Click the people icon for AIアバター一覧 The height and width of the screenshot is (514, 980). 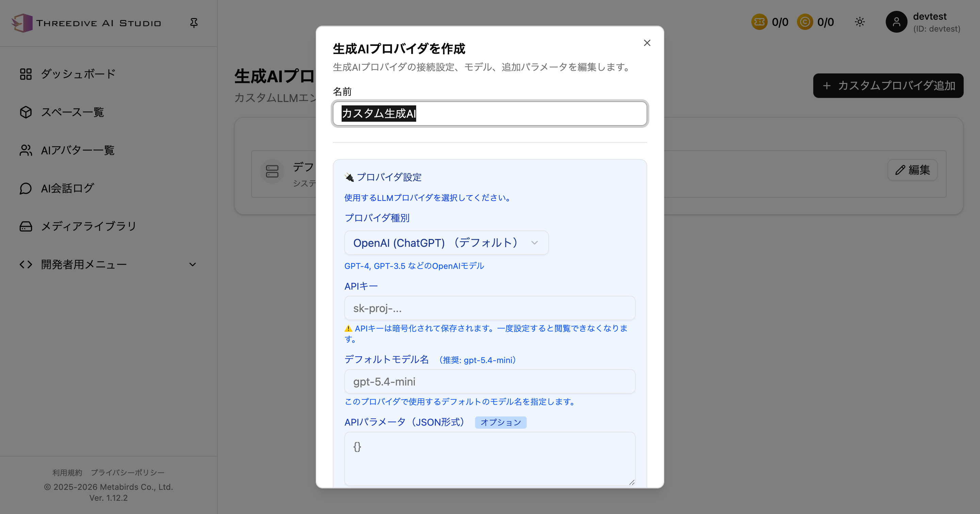tap(26, 150)
